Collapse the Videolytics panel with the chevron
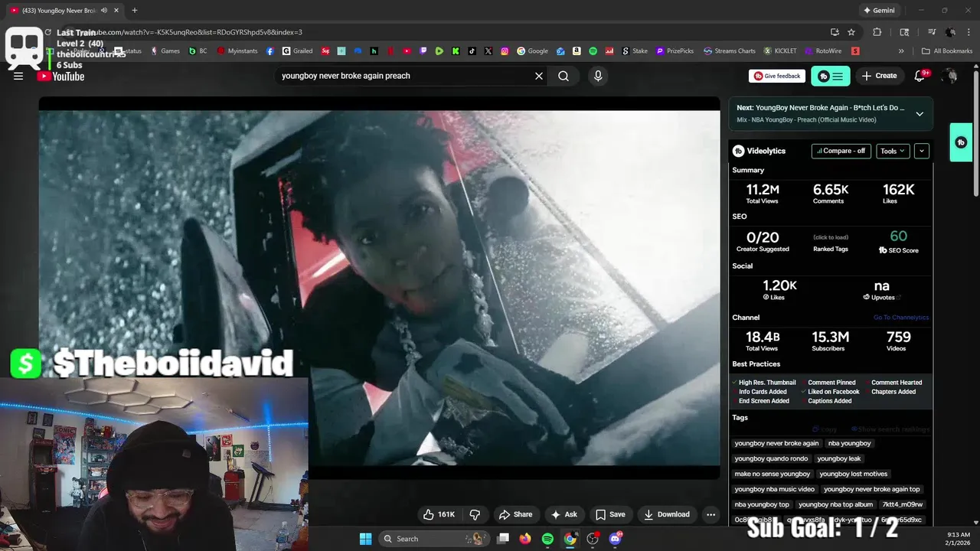 point(922,151)
